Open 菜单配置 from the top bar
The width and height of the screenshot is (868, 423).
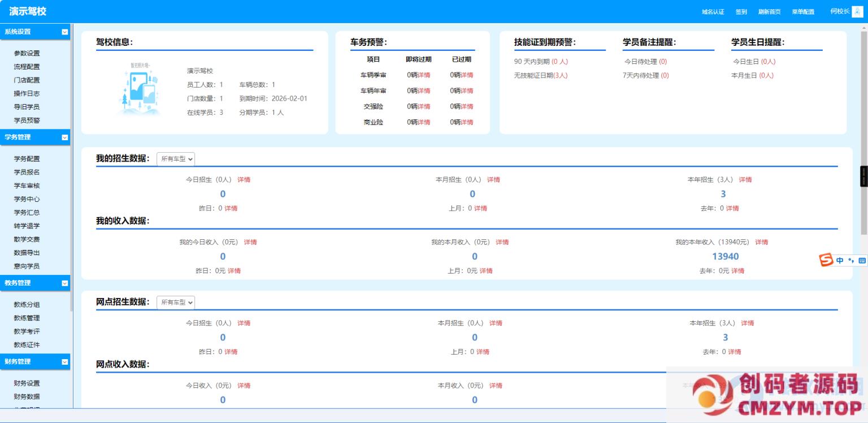pyautogui.click(x=803, y=12)
